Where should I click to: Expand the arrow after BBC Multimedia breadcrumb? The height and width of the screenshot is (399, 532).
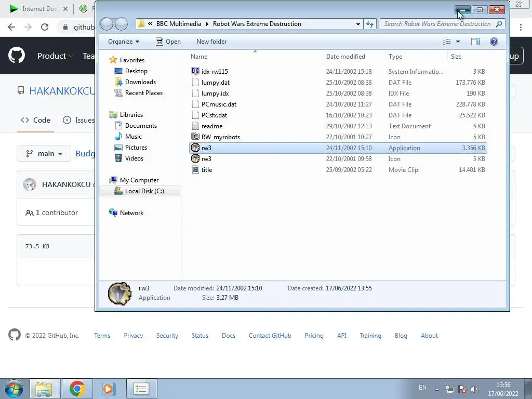click(x=207, y=24)
